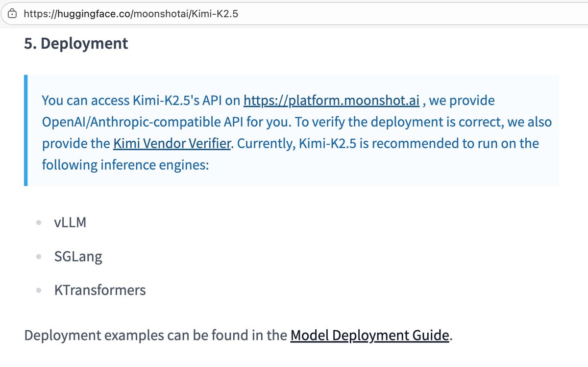Click the SGLang list item
588x367 pixels.
tap(78, 256)
